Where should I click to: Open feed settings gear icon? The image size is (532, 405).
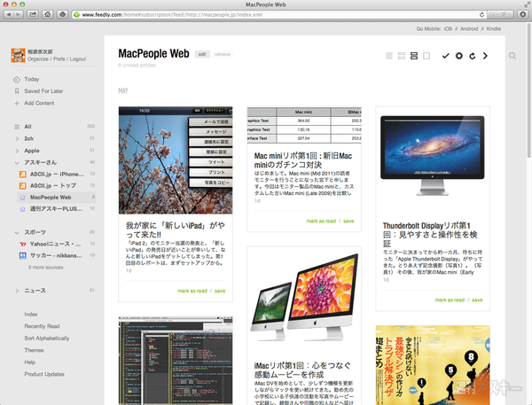[x=458, y=56]
